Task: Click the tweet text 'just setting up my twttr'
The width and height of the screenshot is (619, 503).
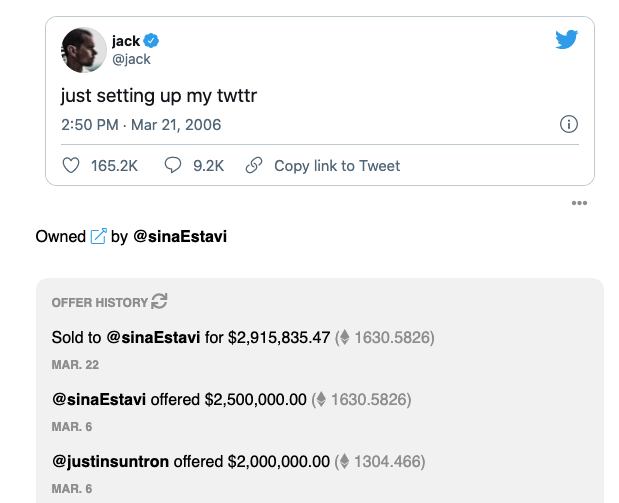Action: [159, 96]
